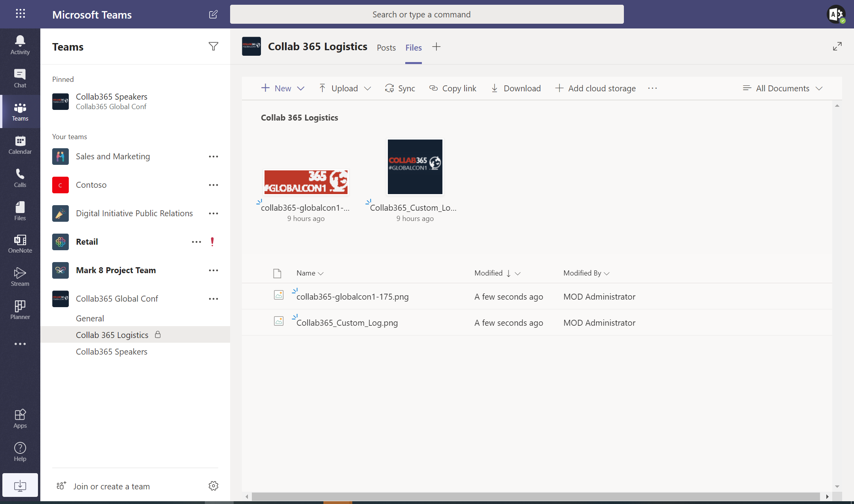Click the Collab 365 Logistics channel logo
This screenshot has width=854, height=504.
(251, 46)
